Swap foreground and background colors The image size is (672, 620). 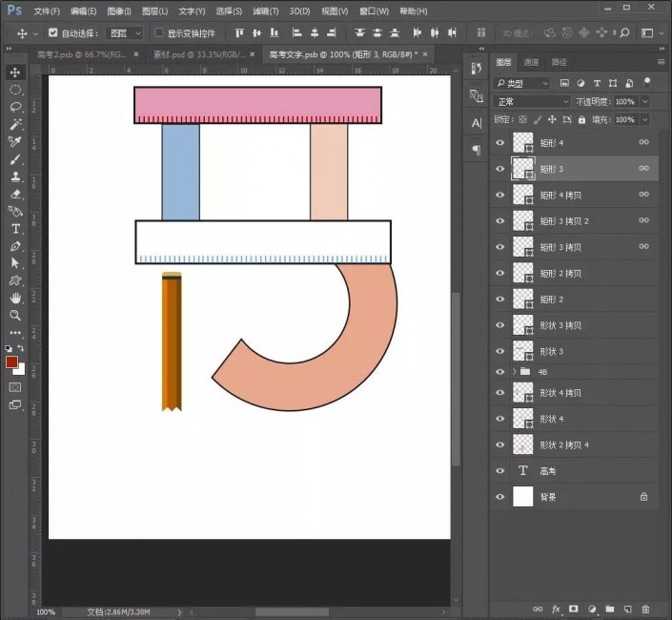21,348
